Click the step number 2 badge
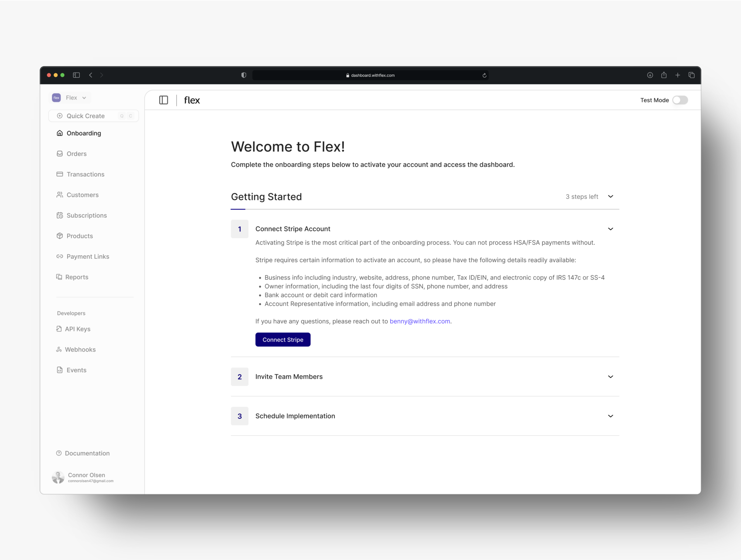Screen dimensions: 741x560 coord(240,376)
